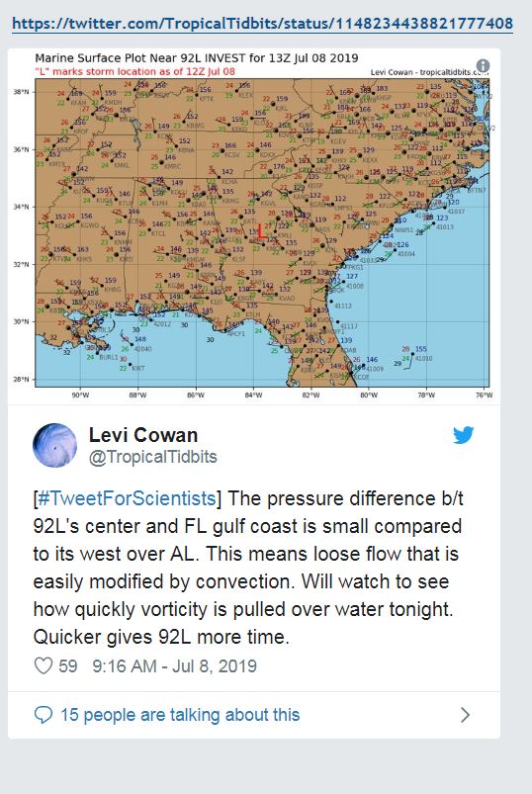The image size is (532, 794).
Task: Like the tweet with the heart icon
Action: 44,665
